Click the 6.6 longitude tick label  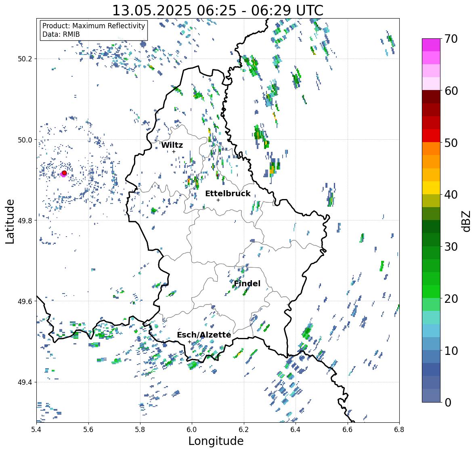coord(347,430)
